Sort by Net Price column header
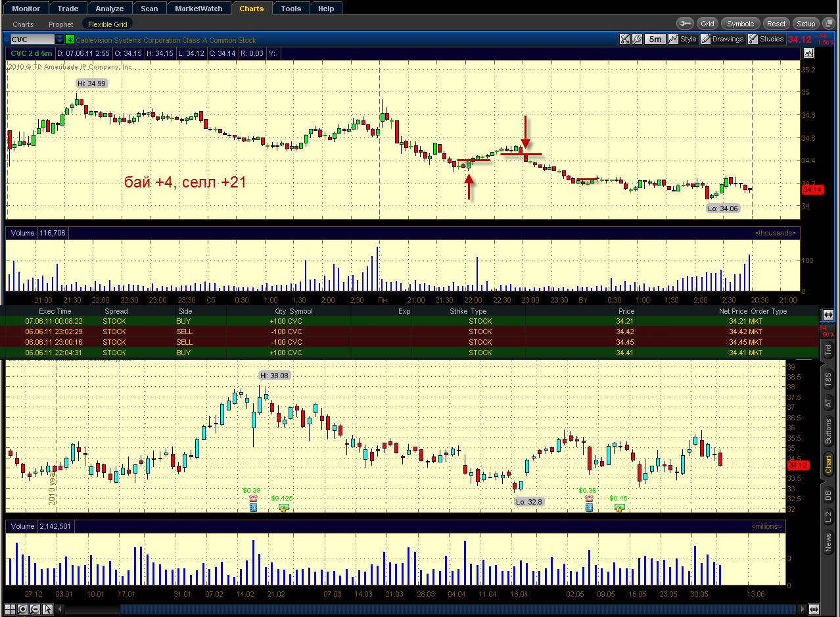 point(732,311)
